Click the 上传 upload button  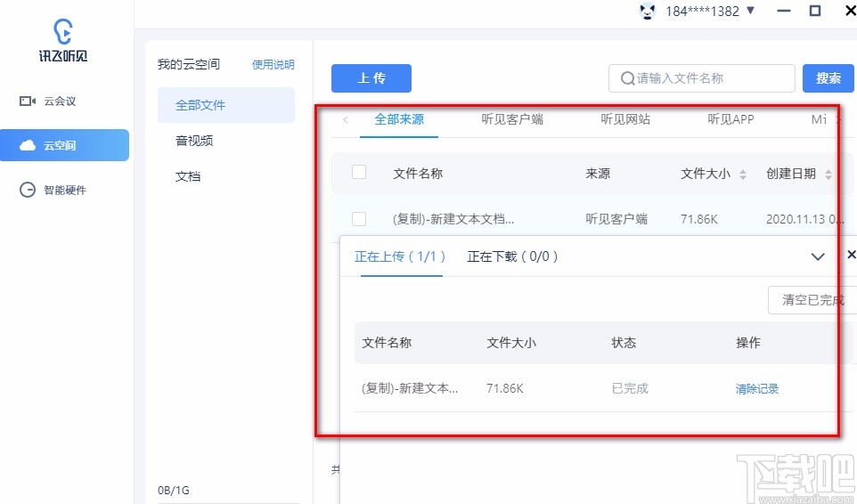point(371,78)
